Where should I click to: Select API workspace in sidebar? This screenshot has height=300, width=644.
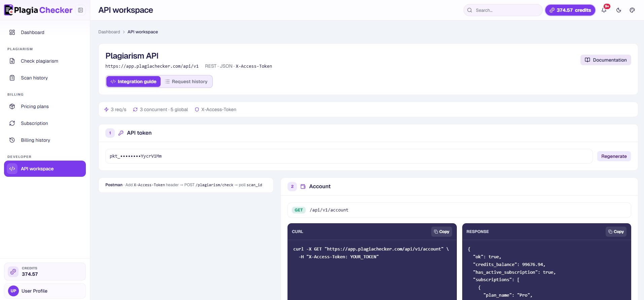point(45,169)
